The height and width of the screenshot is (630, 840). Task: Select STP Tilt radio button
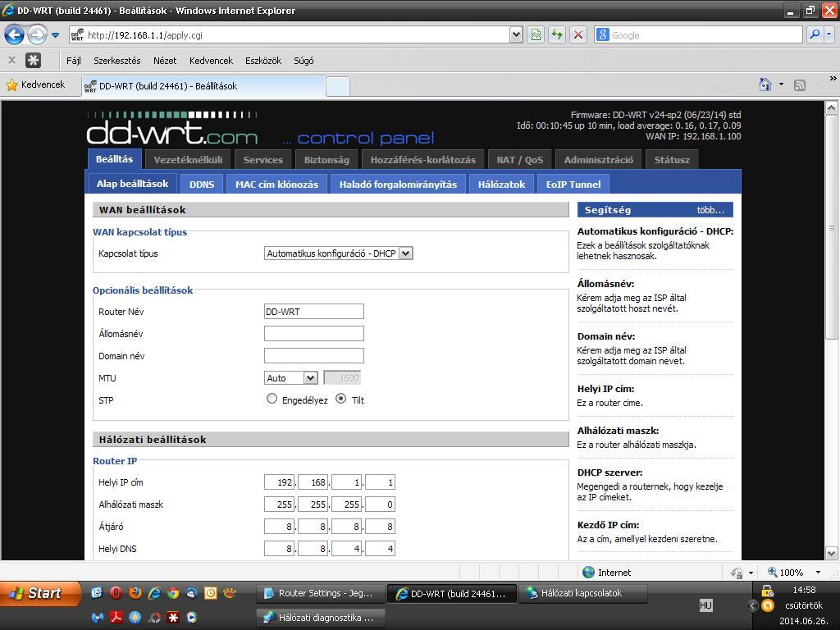340,399
